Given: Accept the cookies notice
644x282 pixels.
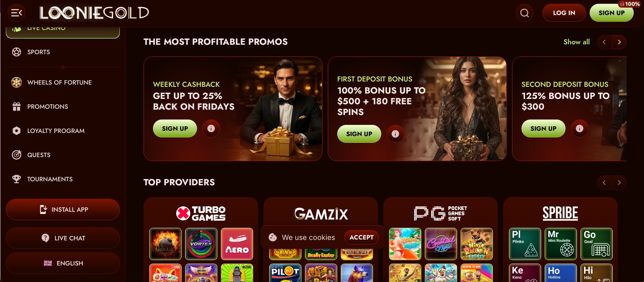Looking at the screenshot, I should (361, 237).
